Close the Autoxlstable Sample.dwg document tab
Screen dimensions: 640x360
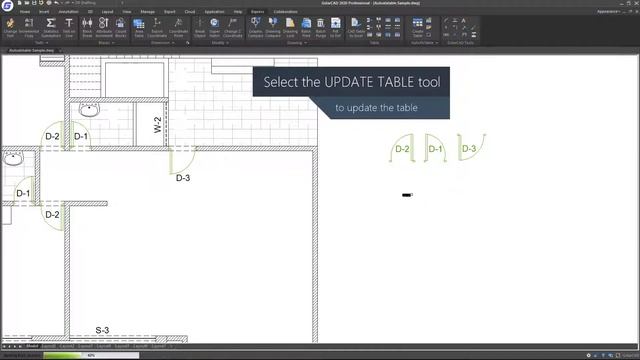[60, 50]
